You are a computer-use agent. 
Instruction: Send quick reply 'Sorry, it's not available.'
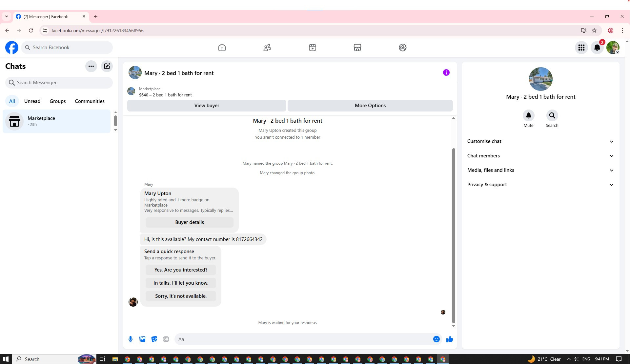(181, 296)
